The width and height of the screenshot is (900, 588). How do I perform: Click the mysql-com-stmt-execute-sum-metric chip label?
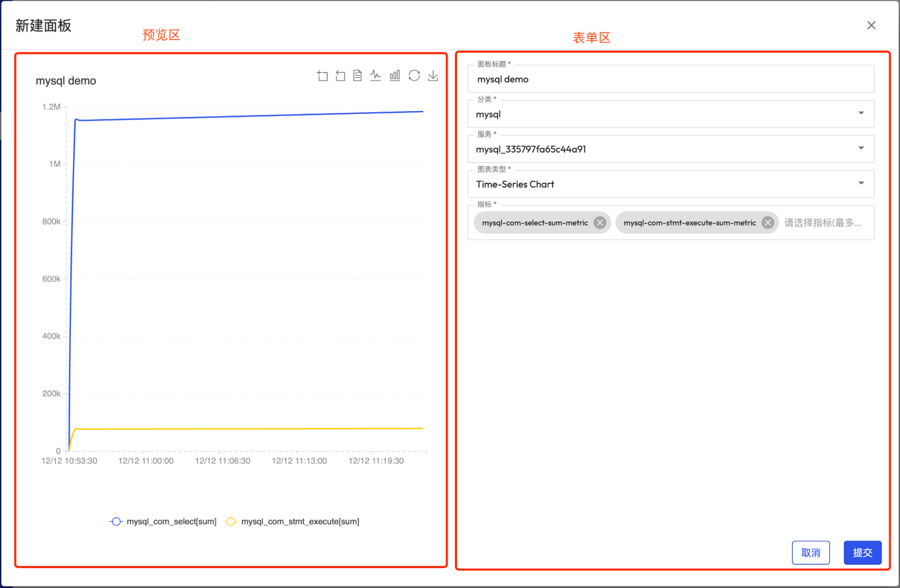pyautogui.click(x=689, y=222)
